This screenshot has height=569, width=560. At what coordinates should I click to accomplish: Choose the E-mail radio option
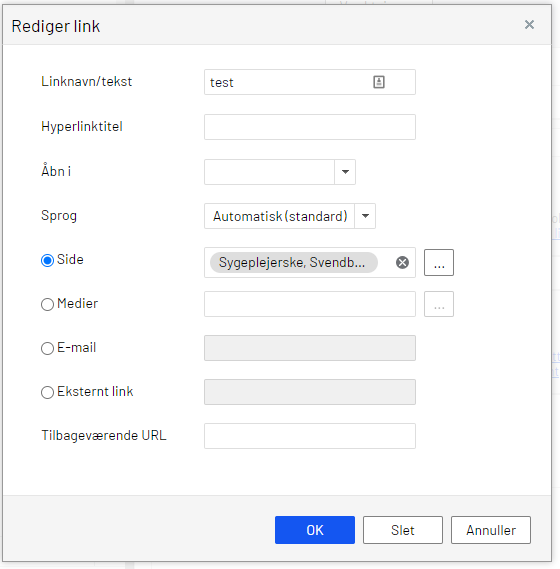pyautogui.click(x=48, y=348)
